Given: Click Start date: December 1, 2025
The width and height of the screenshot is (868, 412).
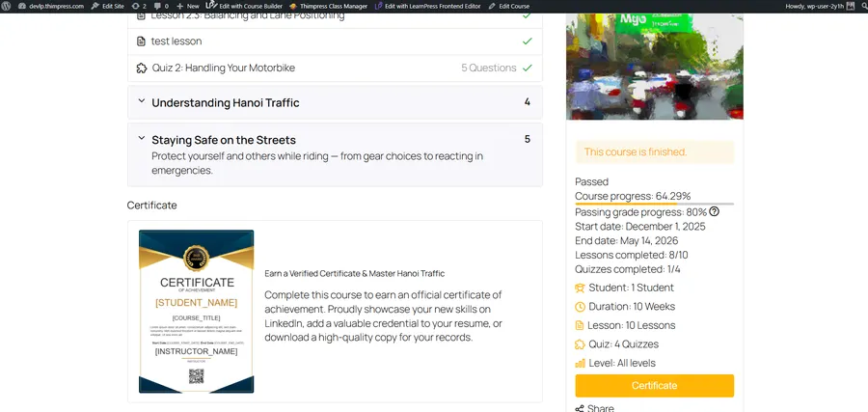Looking at the screenshot, I should (x=640, y=227).
